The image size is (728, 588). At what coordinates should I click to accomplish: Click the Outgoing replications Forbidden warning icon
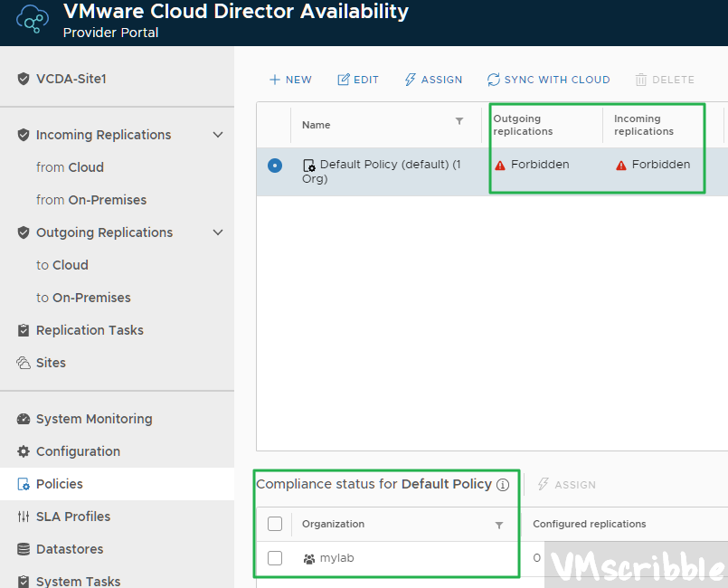click(x=500, y=166)
